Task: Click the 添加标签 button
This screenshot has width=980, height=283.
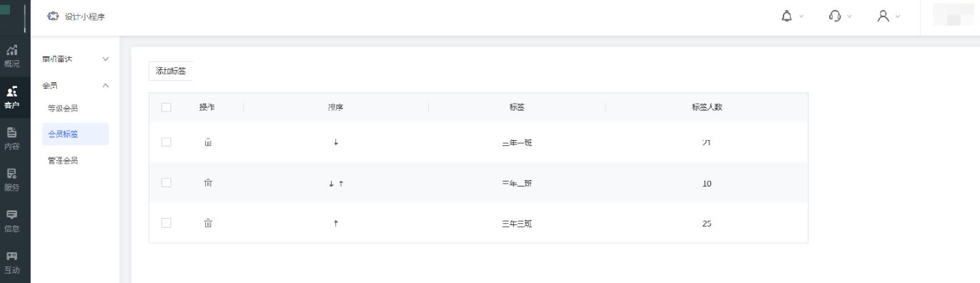Action: click(x=171, y=71)
